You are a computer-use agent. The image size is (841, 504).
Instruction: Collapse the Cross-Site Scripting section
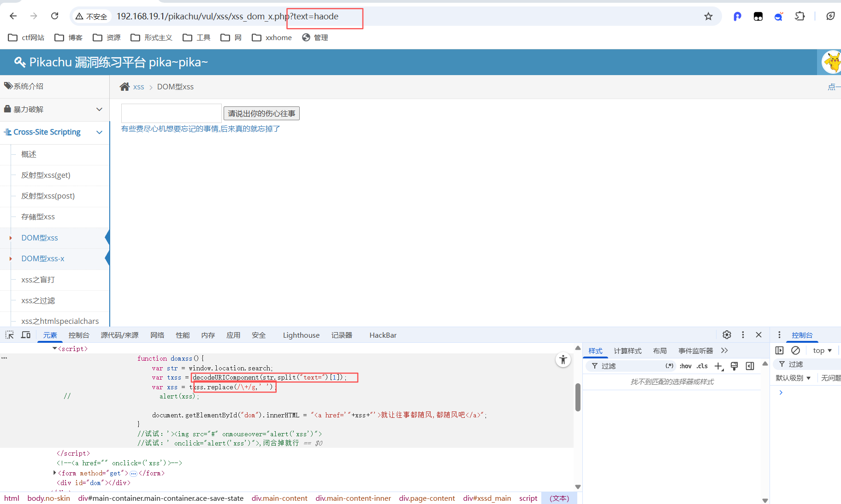coord(54,132)
